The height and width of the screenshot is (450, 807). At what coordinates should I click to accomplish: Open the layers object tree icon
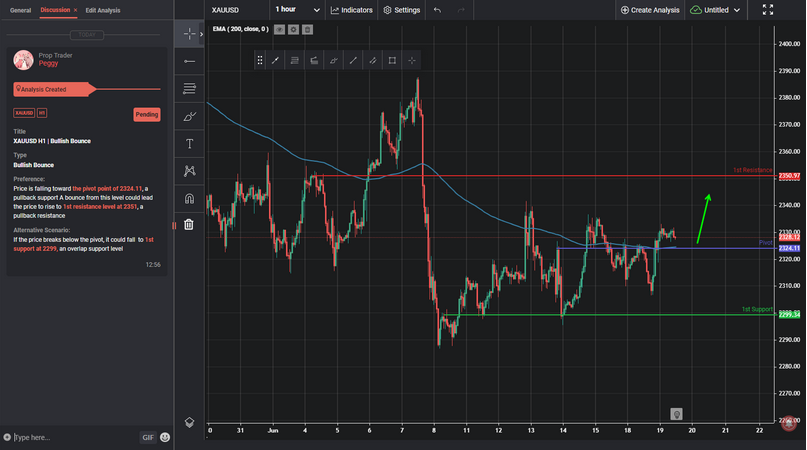pyautogui.click(x=189, y=422)
